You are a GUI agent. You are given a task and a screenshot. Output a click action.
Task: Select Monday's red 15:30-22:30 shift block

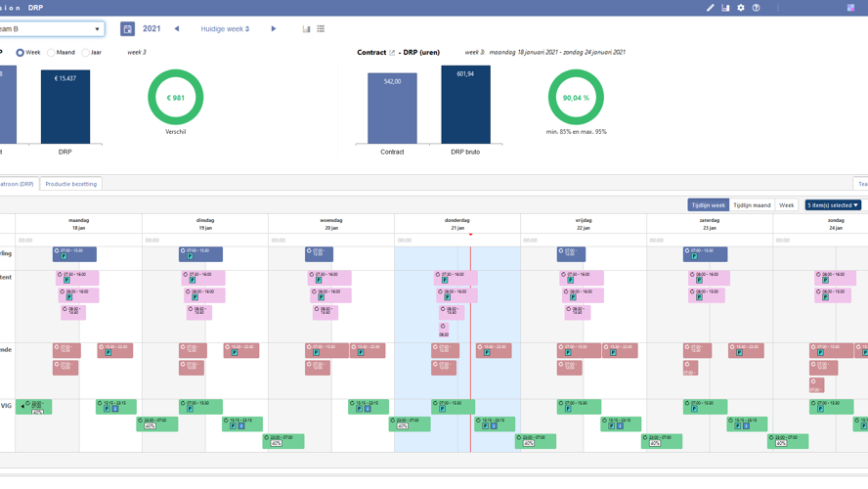click(x=115, y=350)
